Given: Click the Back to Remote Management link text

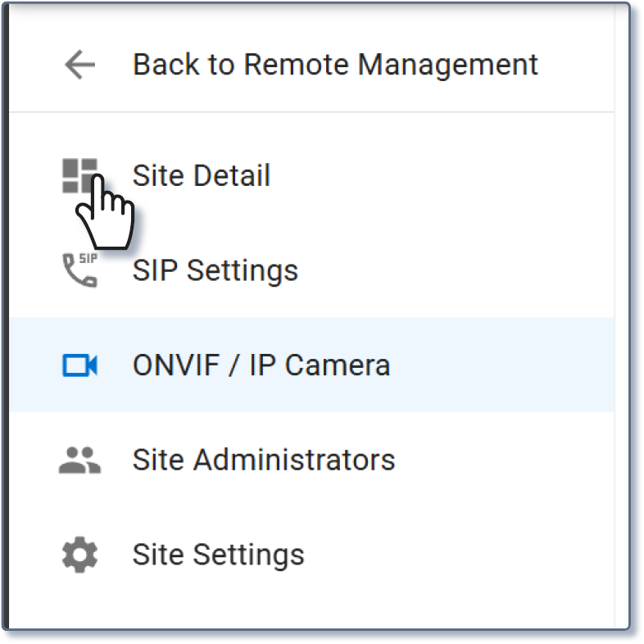Looking at the screenshot, I should point(334,65).
